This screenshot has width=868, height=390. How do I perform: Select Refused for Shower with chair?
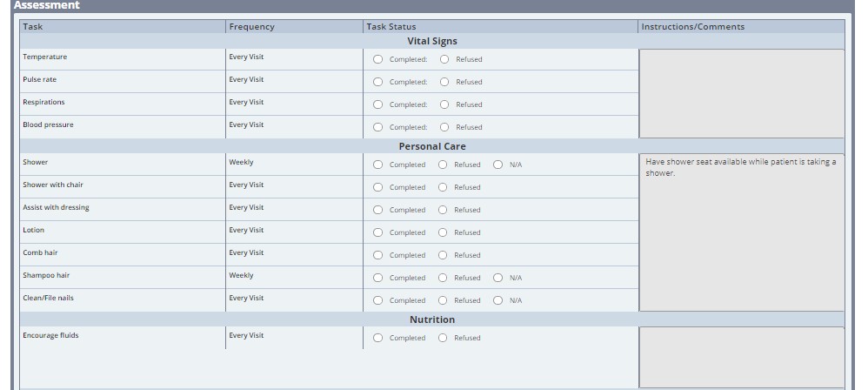(x=443, y=187)
